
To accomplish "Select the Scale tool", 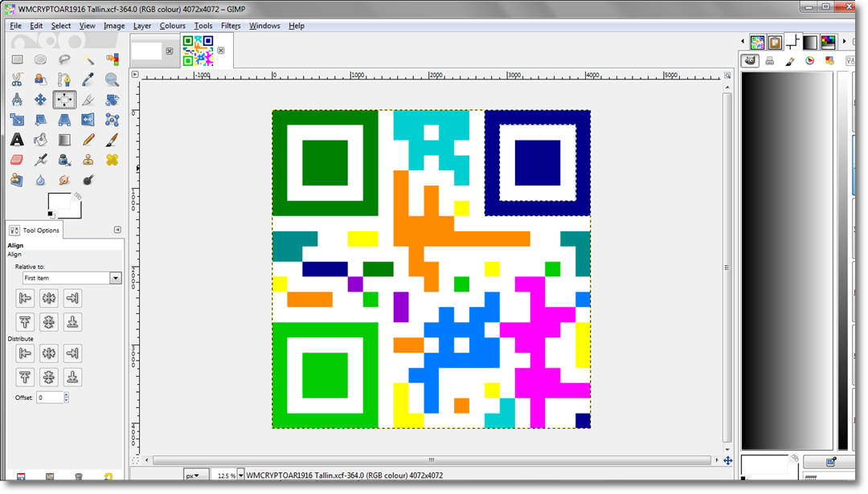I will click(17, 120).
